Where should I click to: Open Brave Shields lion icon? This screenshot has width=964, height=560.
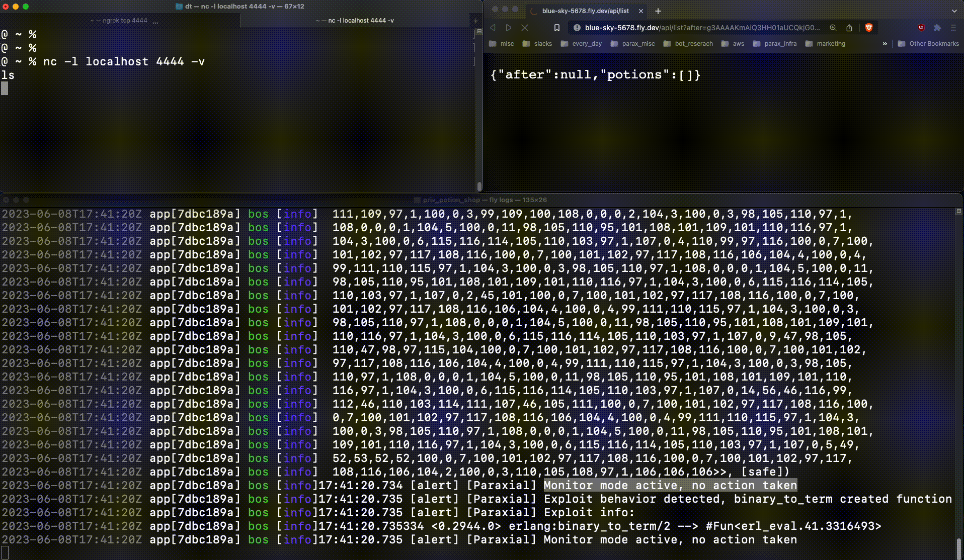tap(868, 28)
